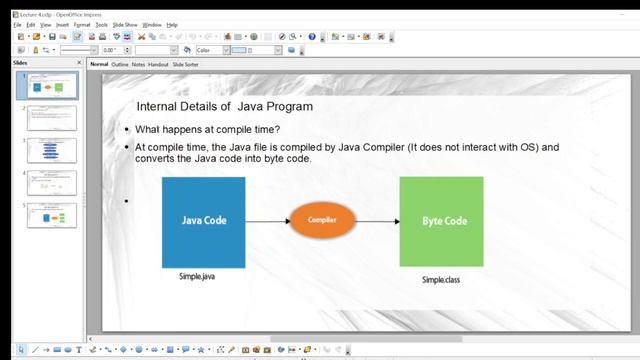The height and width of the screenshot is (360, 640).
Task: Click the Line pencil icon in formatting bar
Action: 36,50
